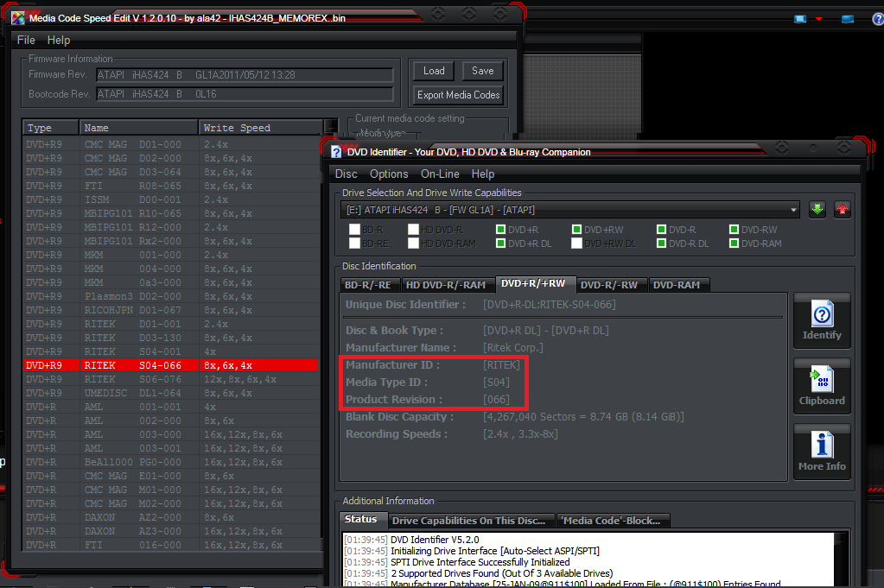Image resolution: width=884 pixels, height=588 pixels.
Task: Click the red upload arrow icon
Action: (x=843, y=210)
